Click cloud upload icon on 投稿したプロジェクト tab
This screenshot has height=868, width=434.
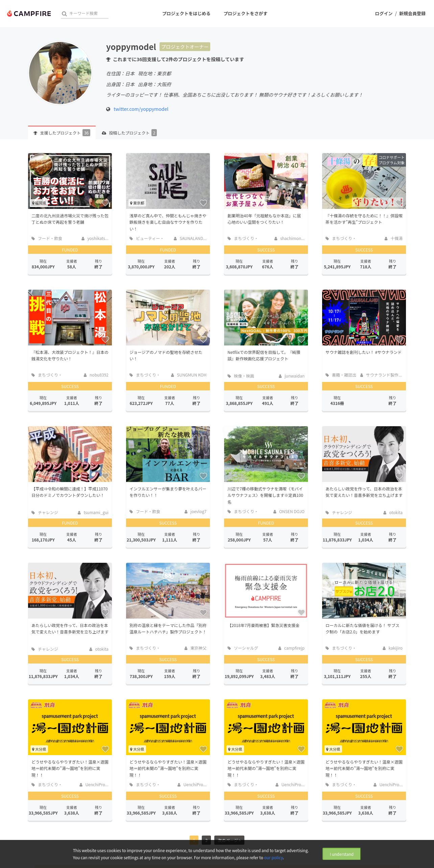coord(104,133)
